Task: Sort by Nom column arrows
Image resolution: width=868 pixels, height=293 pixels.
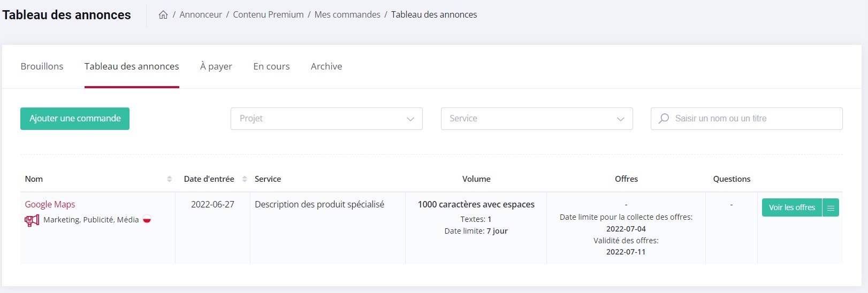Action: coord(170,179)
